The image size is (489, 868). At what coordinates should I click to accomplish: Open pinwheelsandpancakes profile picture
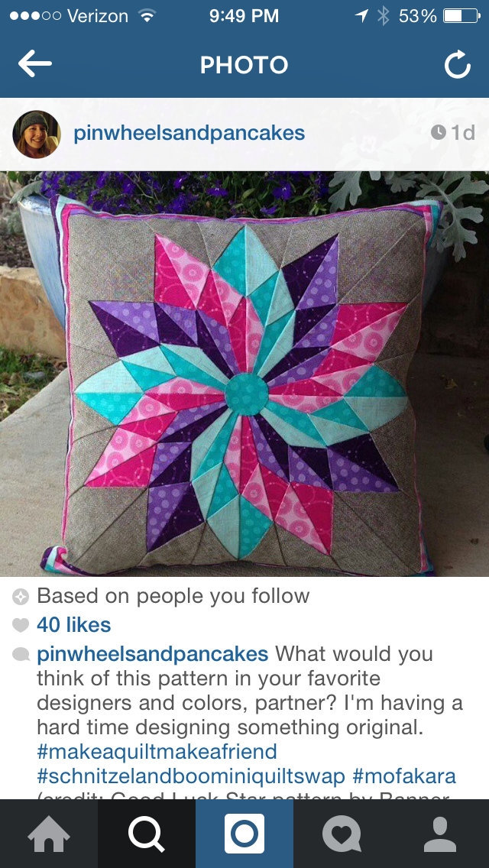tap(37, 134)
